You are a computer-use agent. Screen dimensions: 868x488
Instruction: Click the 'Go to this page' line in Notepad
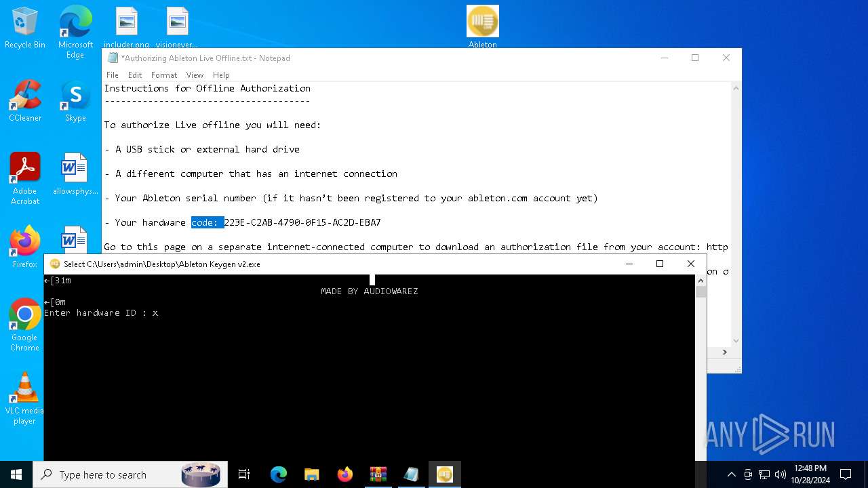coord(416,247)
